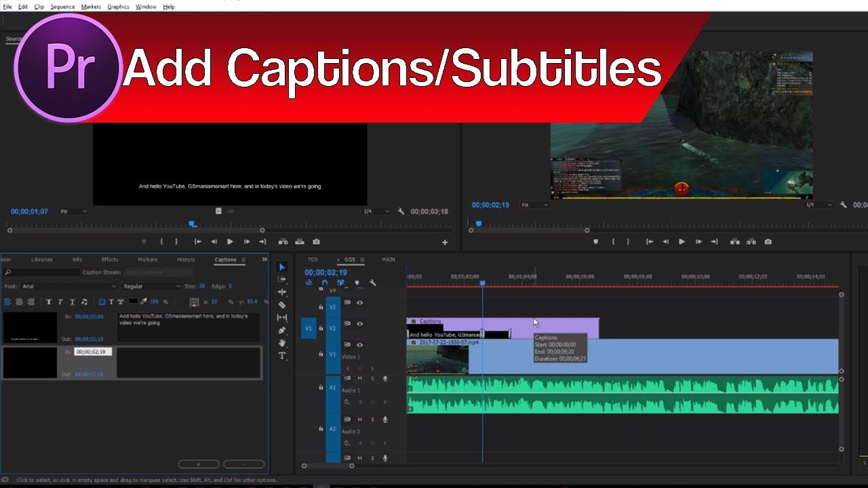The image size is (868, 488).
Task: Select the Hand tool
Action: click(x=282, y=343)
